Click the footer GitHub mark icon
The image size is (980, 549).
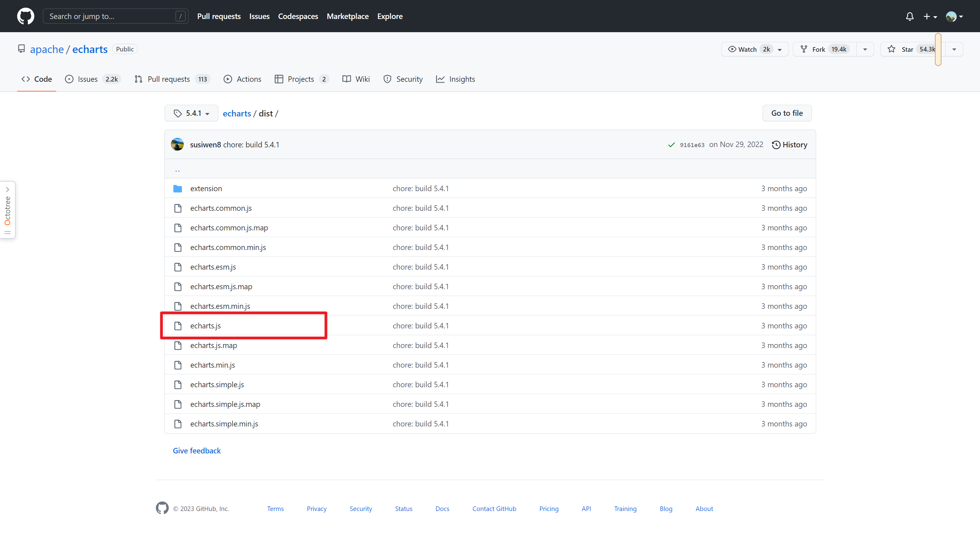[162, 508]
